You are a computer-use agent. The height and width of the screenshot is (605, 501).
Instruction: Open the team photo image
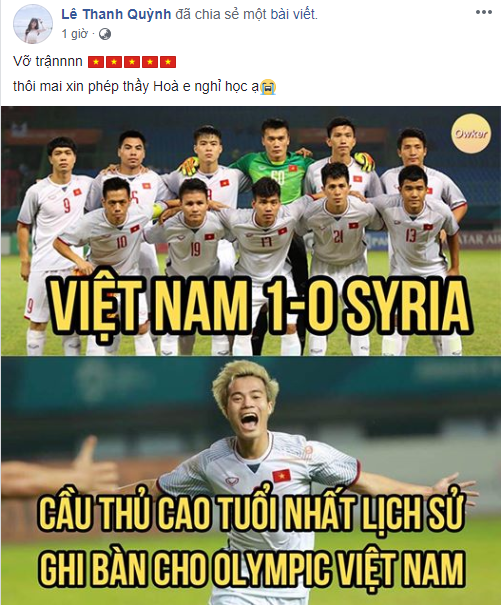pyautogui.click(x=250, y=231)
